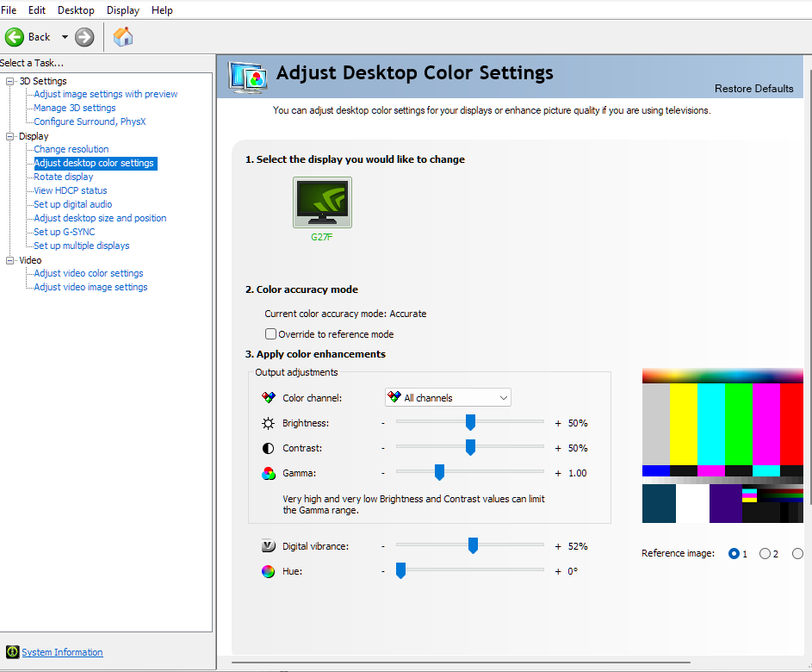The image size is (812, 672).
Task: Click the Brightness slider handle
Action: pyautogui.click(x=470, y=422)
